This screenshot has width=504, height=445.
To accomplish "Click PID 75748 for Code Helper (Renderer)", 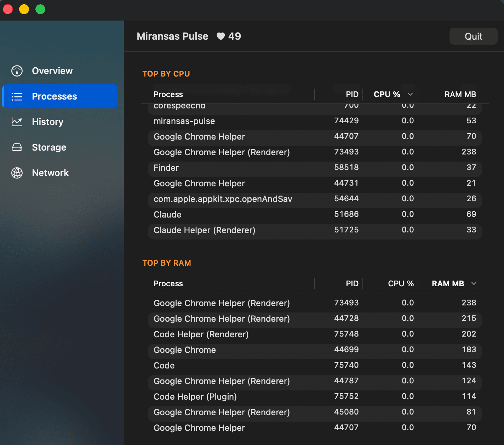I will tap(346, 334).
